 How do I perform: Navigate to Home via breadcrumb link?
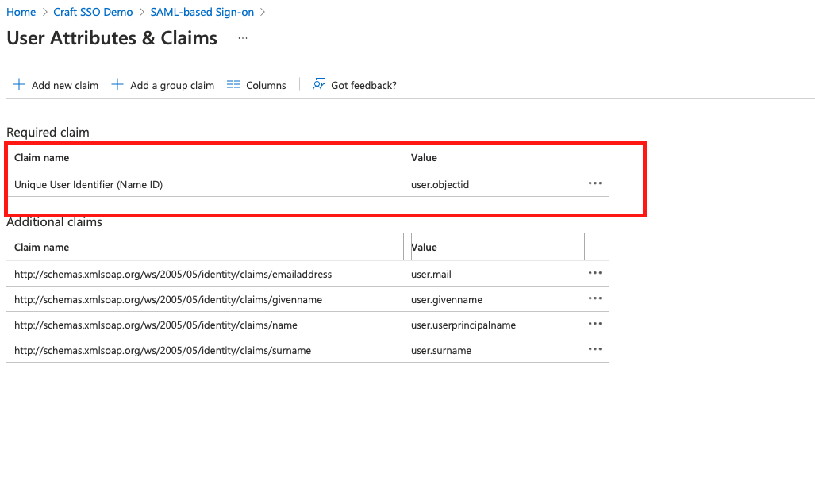point(21,12)
